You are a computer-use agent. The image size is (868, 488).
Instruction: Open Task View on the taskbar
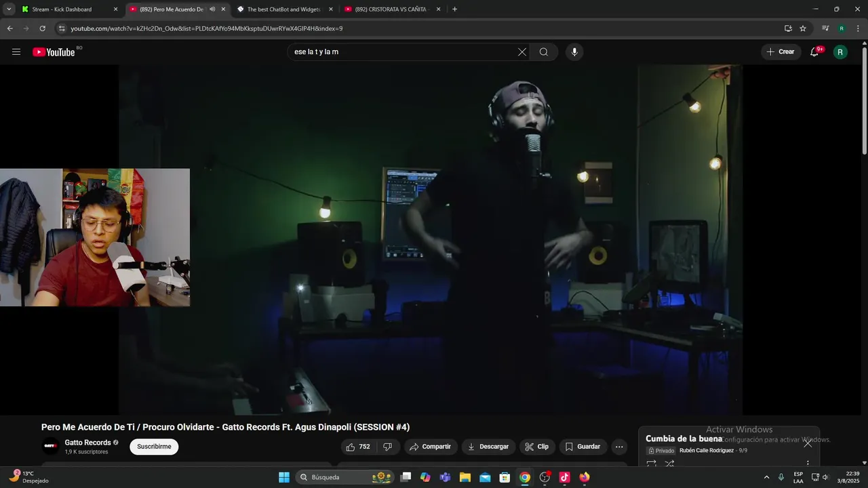tap(406, 477)
